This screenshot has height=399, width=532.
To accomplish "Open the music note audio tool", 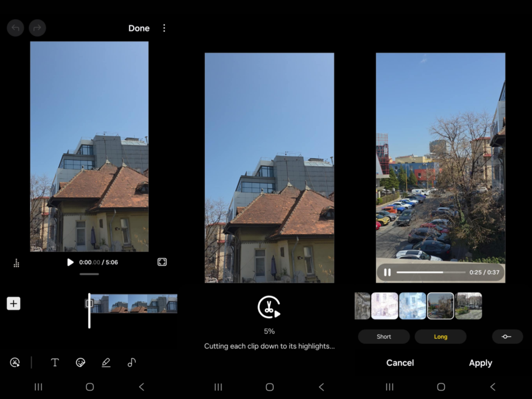I will [x=131, y=363].
